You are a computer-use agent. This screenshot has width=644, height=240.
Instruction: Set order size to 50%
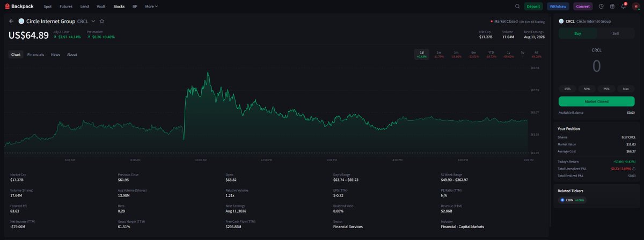pyautogui.click(x=587, y=89)
